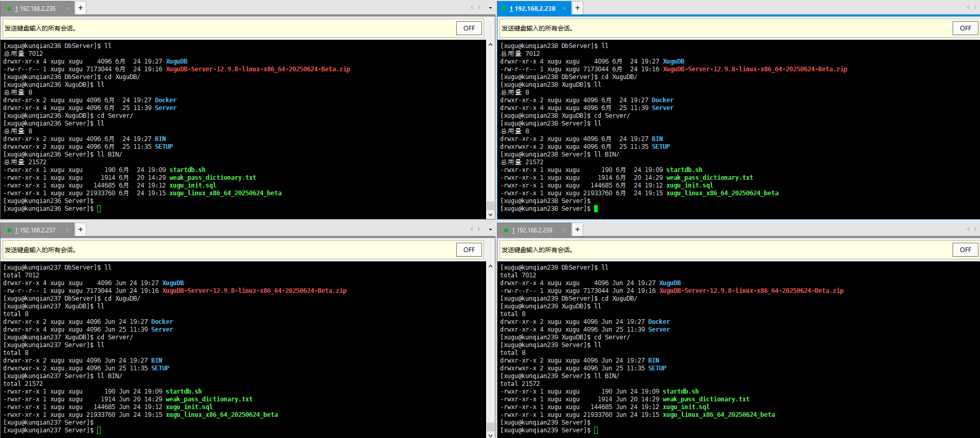Click scroll-up arrow in kunqian237 terminal
Image resolution: width=980 pixels, height=438 pixels.
[x=490, y=266]
